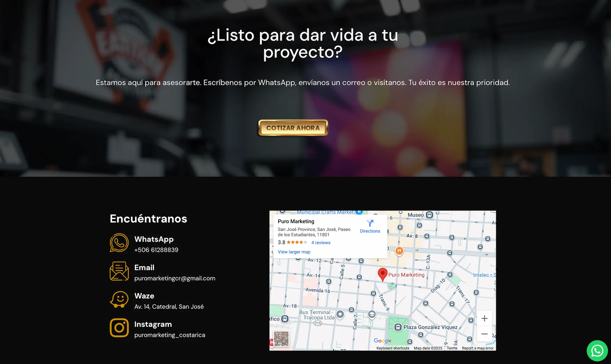Screen dimensions: 611x364
Task: Open the Keyboard shortcuts map option
Action: click(393, 348)
